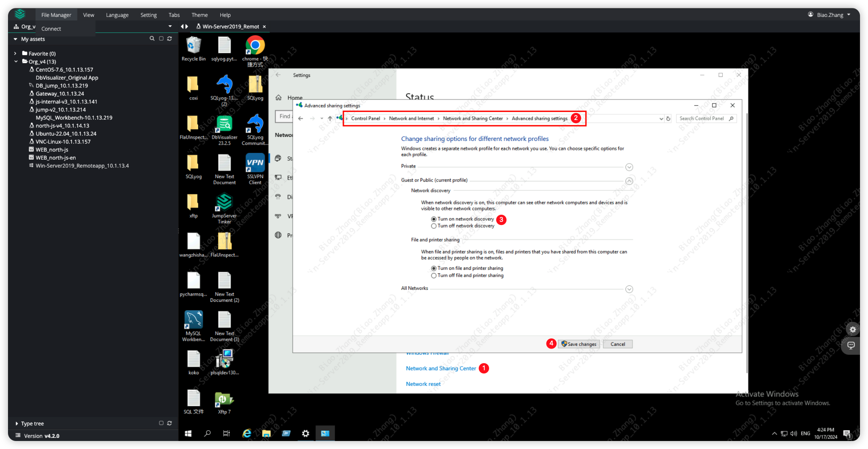Viewport: 868px width, 449px height.
Task: Expand the Type tree panel
Action: pyautogui.click(x=17, y=424)
